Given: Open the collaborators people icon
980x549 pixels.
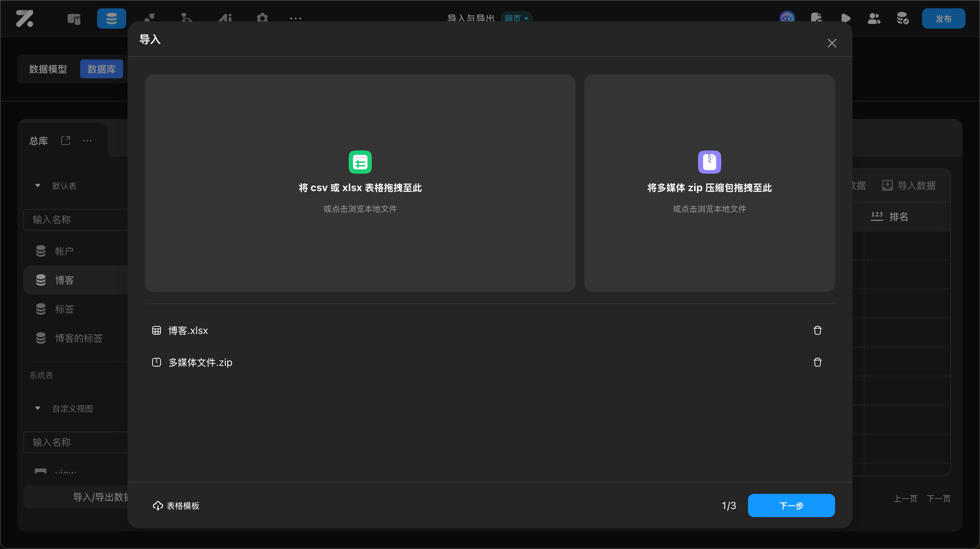Looking at the screenshot, I should pyautogui.click(x=874, y=18).
